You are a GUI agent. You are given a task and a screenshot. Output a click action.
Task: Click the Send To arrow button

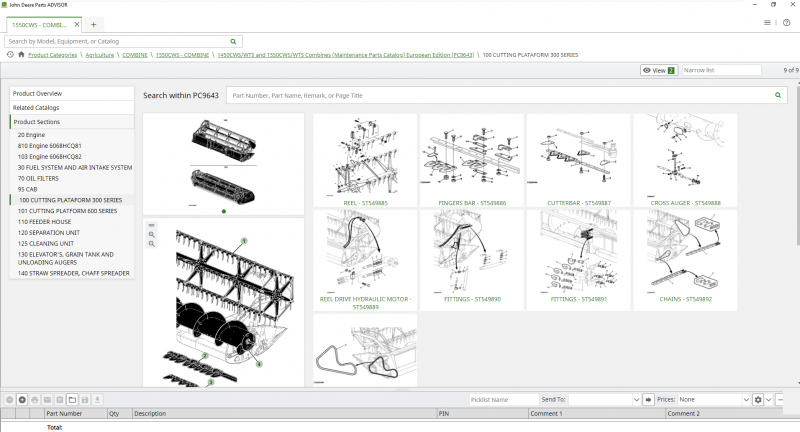tap(648, 399)
